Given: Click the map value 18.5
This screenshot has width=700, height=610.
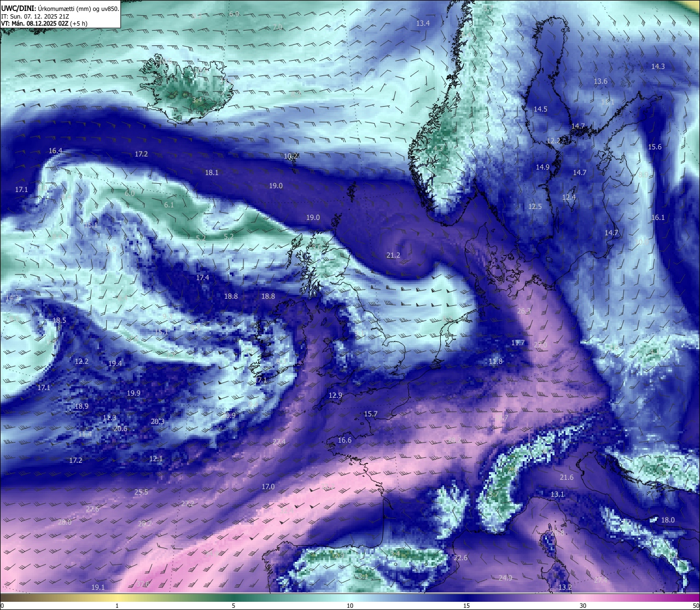Looking at the screenshot, I should click(x=59, y=321).
